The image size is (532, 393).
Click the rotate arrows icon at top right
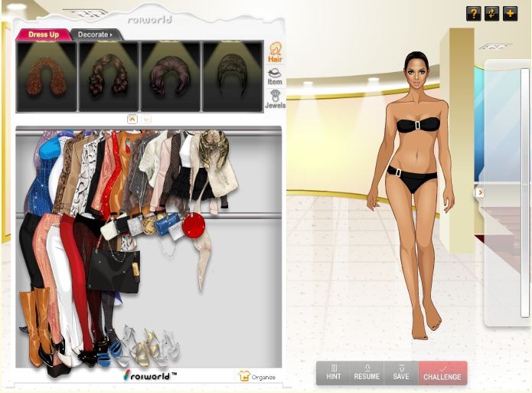491,14
